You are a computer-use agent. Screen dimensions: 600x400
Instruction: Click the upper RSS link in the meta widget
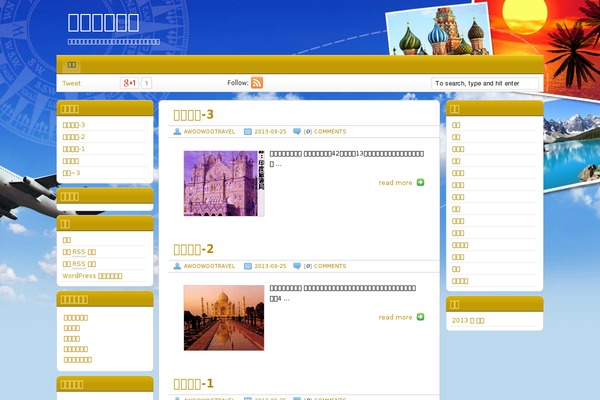coord(79,252)
